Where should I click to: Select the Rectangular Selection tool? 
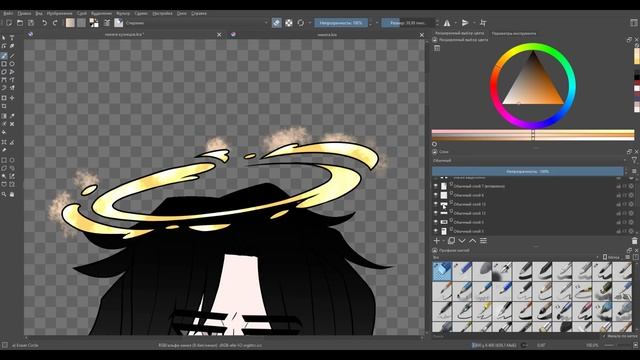pyautogui.click(x=4, y=160)
